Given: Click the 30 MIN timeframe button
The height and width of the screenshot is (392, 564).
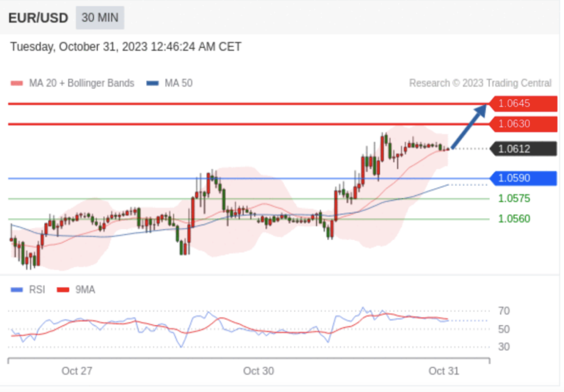Looking at the screenshot, I should [100, 18].
